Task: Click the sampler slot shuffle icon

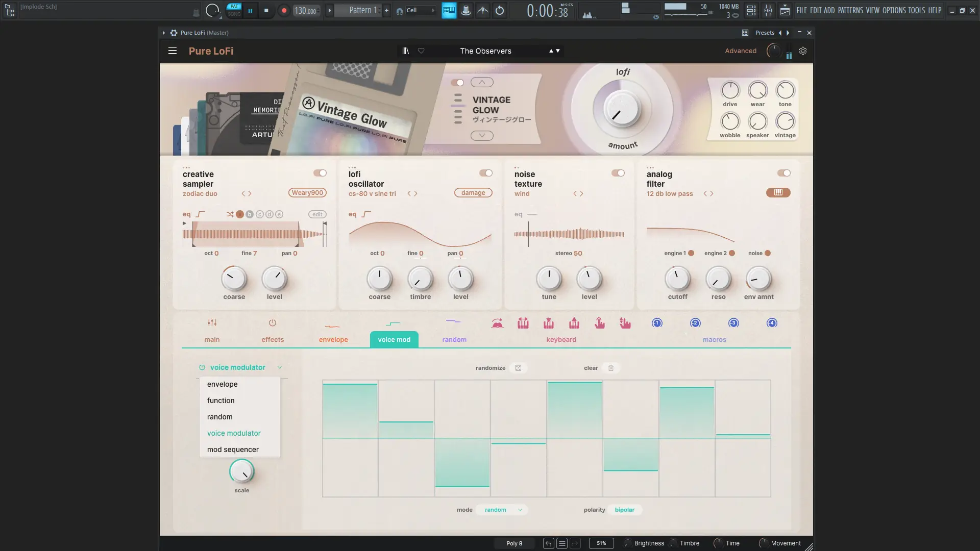Action: coord(230,214)
